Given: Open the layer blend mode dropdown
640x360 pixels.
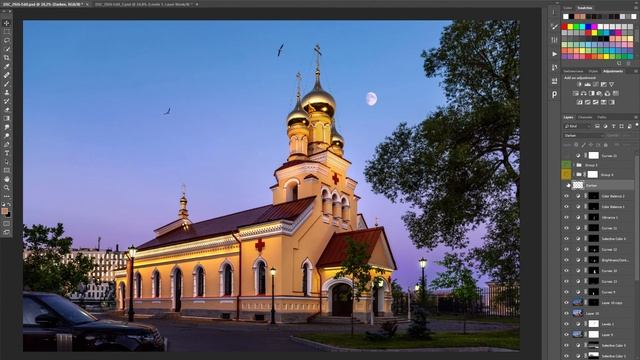Looking at the screenshot, I should [x=583, y=135].
